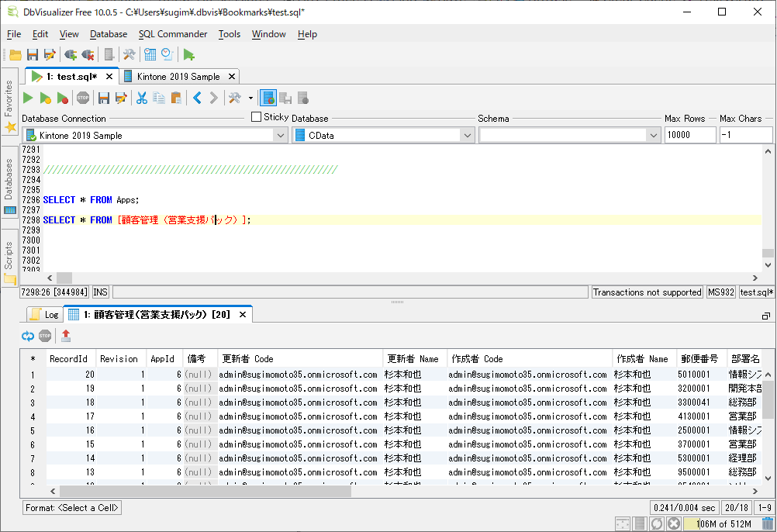Click the Format Select a Cell button
This screenshot has width=777, height=532.
[72, 508]
